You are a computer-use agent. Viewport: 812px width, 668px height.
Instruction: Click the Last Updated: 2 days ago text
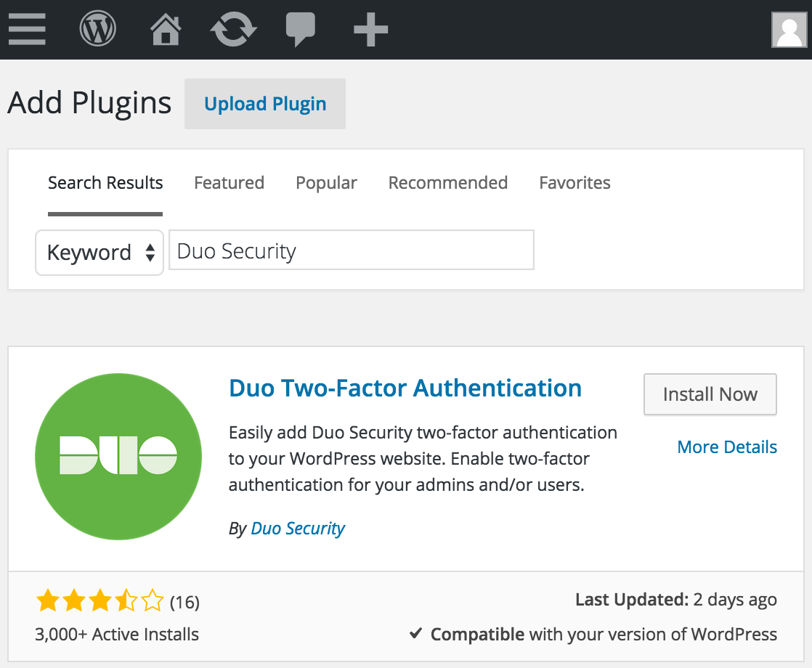pyautogui.click(x=676, y=600)
